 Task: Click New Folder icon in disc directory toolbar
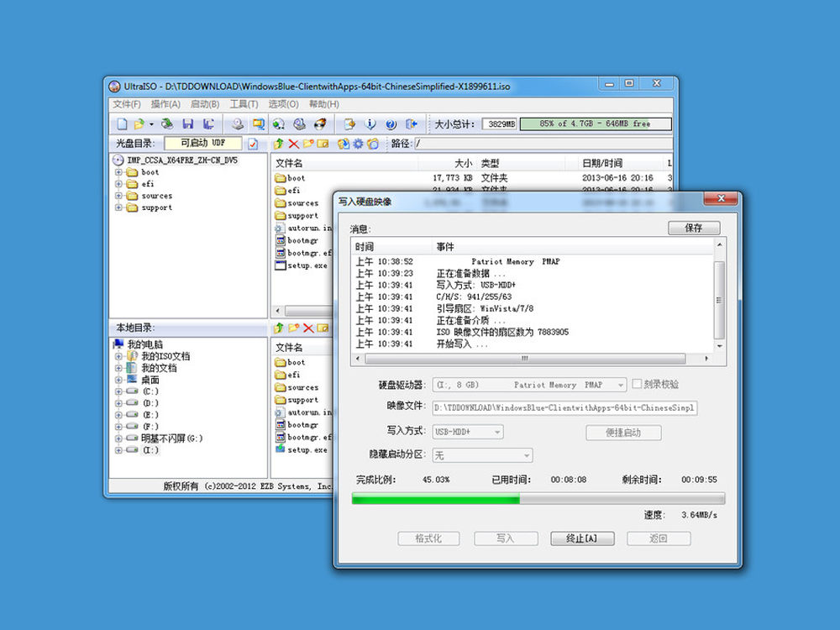308,144
